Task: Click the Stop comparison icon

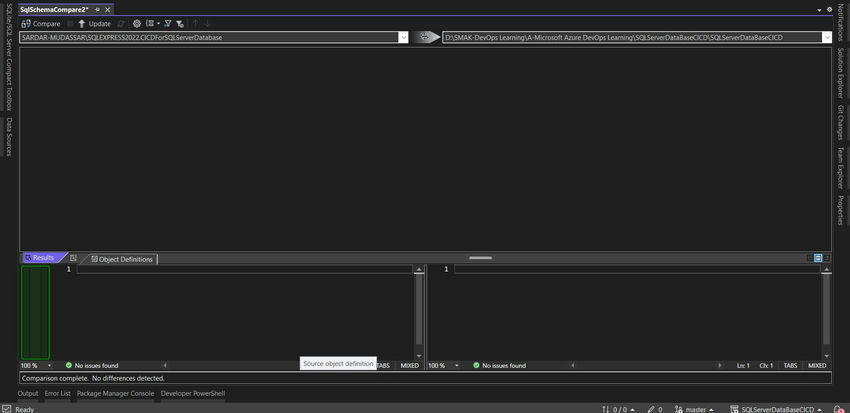Action: tap(70, 24)
